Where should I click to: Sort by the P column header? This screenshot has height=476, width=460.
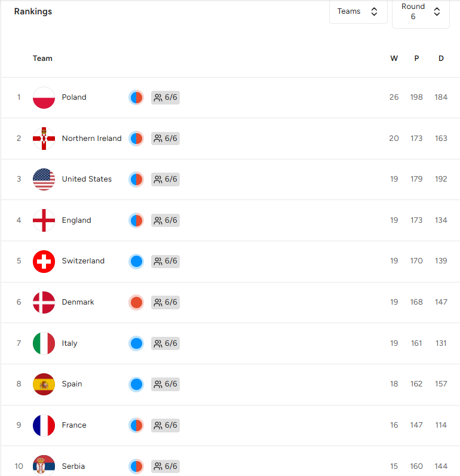click(416, 59)
